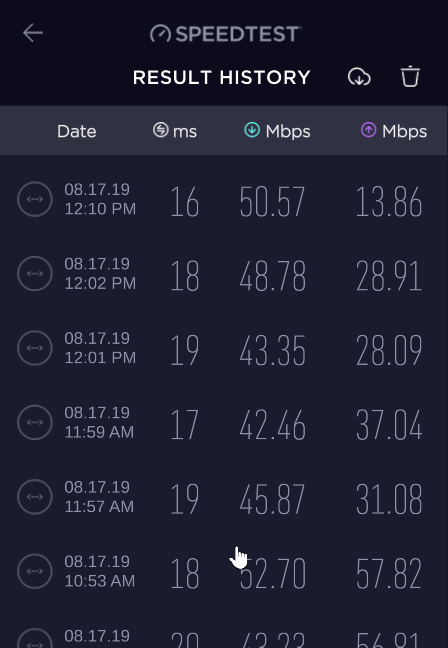Click connection icon for 11:59 AM result
The height and width of the screenshot is (648, 448).
tap(35, 422)
